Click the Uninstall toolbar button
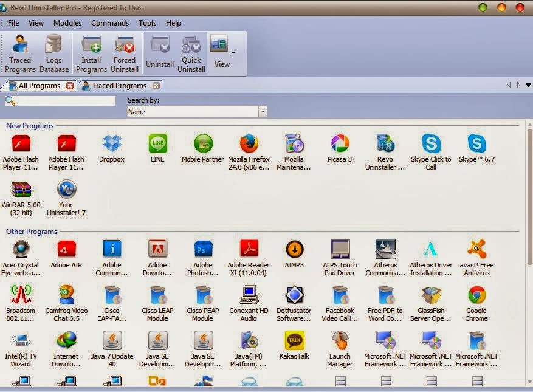 point(160,53)
